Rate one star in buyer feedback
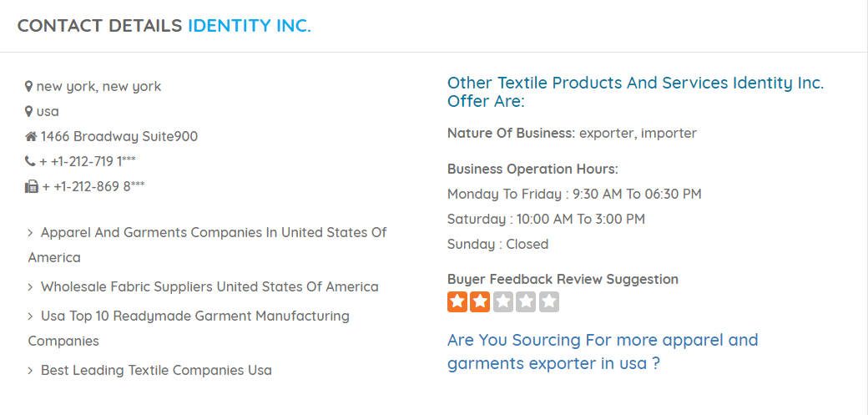Viewport: 868px width, 415px height. coord(457,301)
